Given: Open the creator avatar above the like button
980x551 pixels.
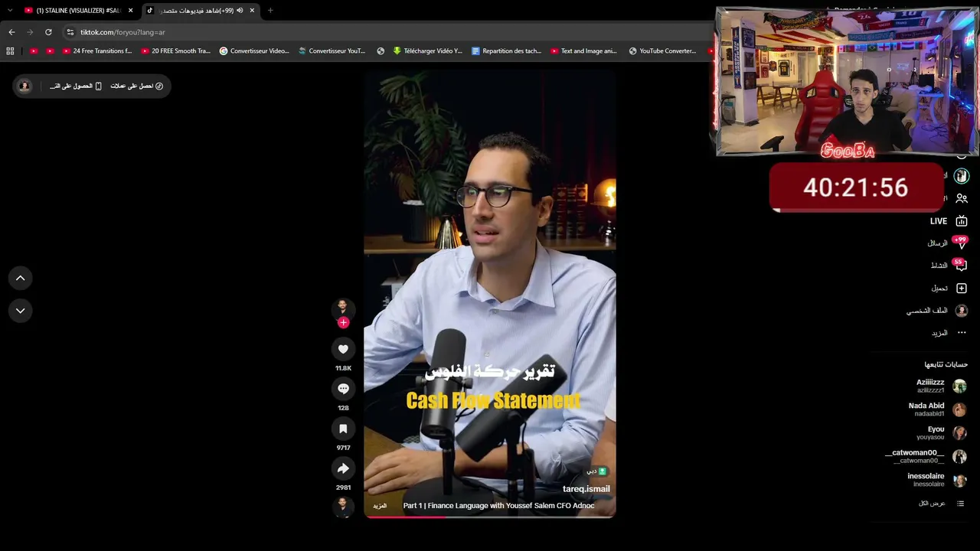Looking at the screenshot, I should (342, 308).
